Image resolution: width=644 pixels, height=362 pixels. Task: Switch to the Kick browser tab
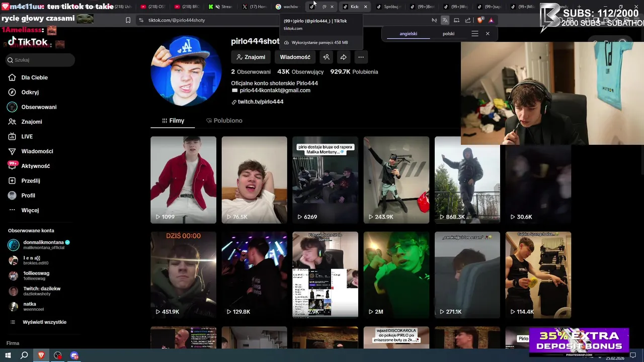pyautogui.click(x=354, y=7)
